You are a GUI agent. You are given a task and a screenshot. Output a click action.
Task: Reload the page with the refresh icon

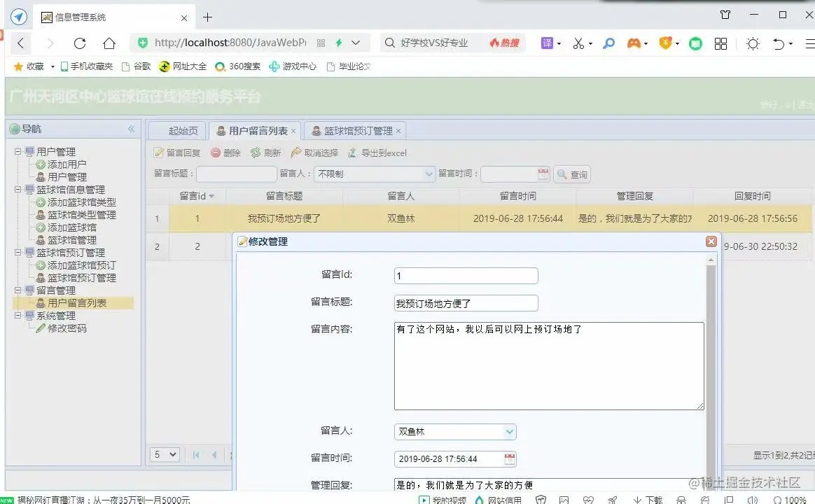click(x=80, y=43)
